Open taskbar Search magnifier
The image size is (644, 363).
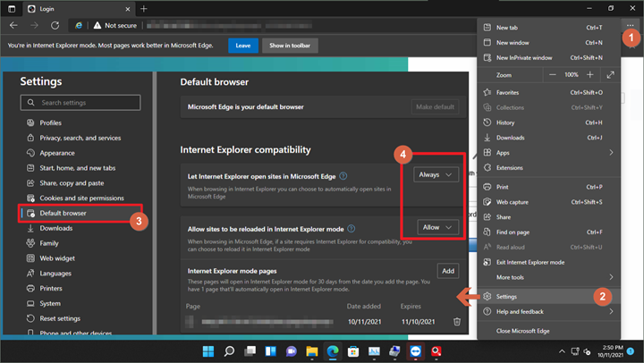click(229, 351)
